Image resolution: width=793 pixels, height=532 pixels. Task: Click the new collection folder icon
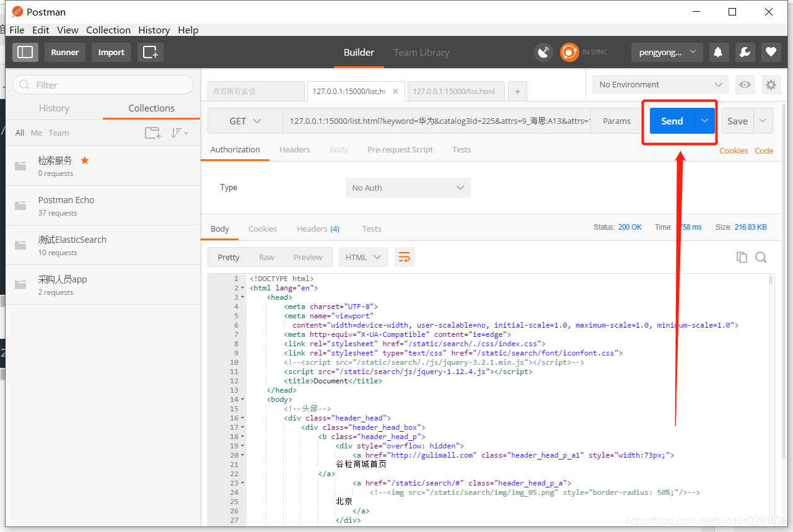point(152,133)
